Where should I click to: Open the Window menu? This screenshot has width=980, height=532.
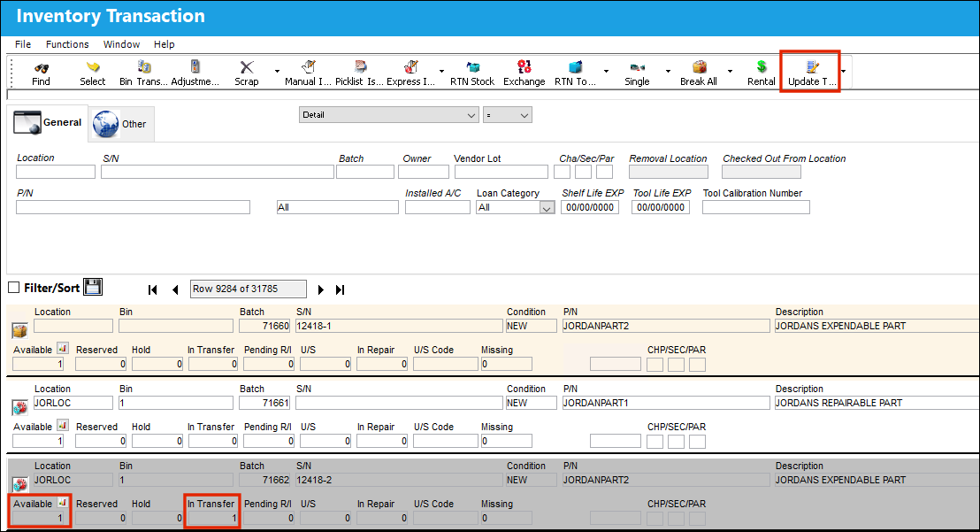click(x=121, y=44)
